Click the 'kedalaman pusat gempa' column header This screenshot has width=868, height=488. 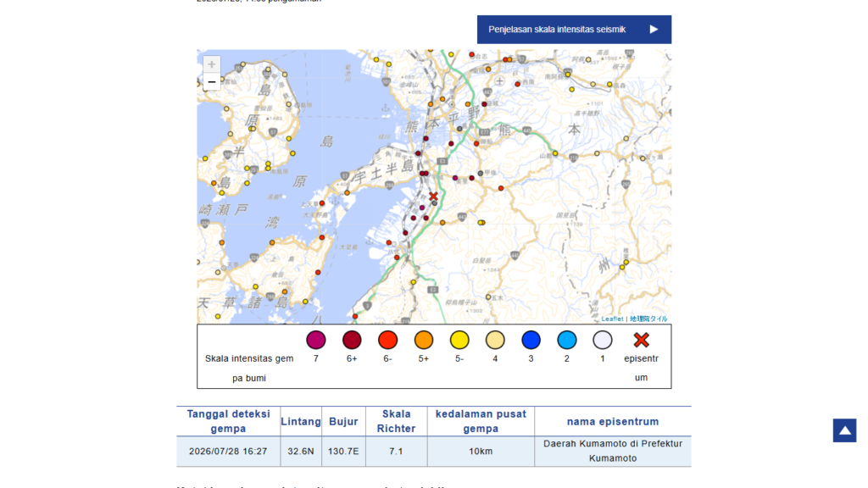481,421
